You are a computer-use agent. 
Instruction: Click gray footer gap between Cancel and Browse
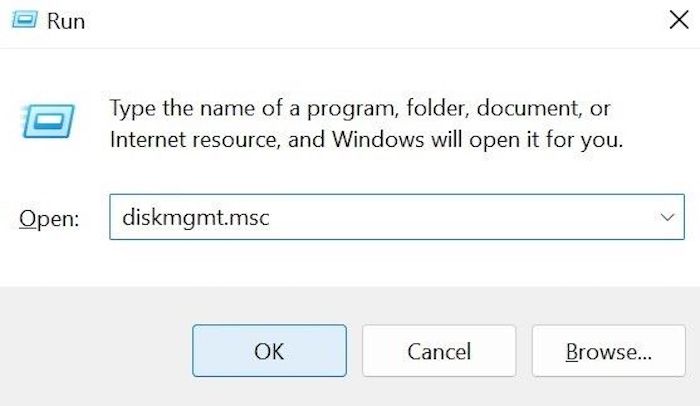click(x=524, y=351)
